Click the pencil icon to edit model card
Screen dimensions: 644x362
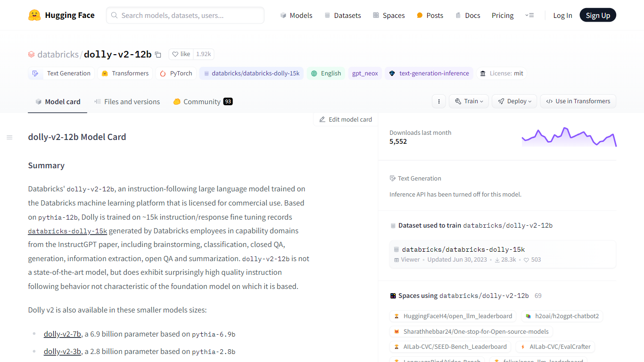click(322, 119)
